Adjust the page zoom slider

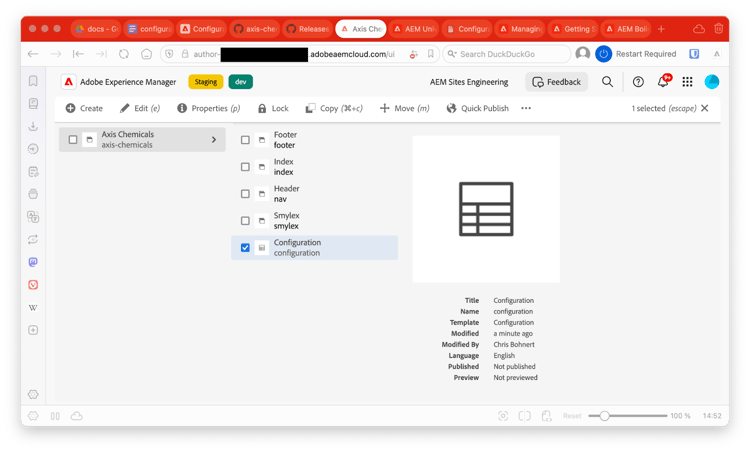tap(628, 416)
